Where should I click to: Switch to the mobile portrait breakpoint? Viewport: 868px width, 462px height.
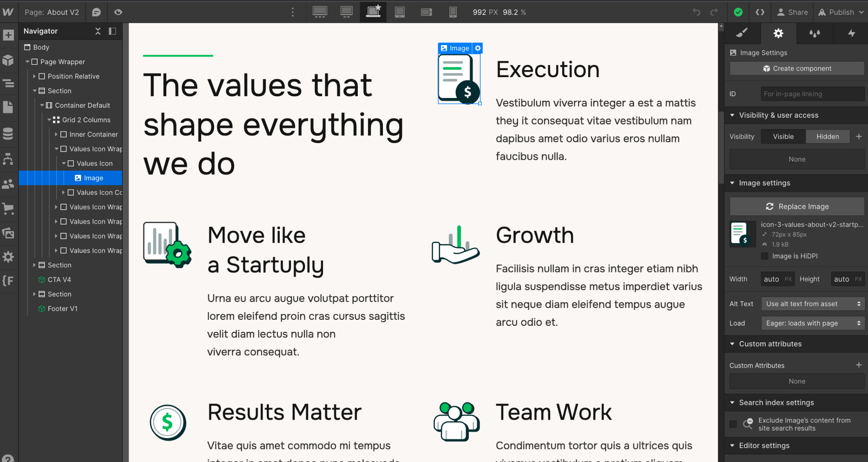(453, 12)
